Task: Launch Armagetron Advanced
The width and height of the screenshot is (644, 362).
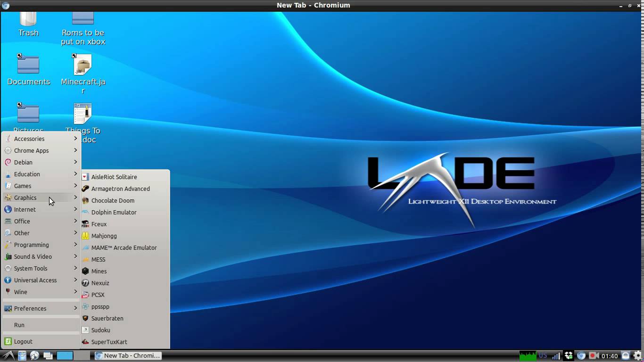Action: coord(125,189)
